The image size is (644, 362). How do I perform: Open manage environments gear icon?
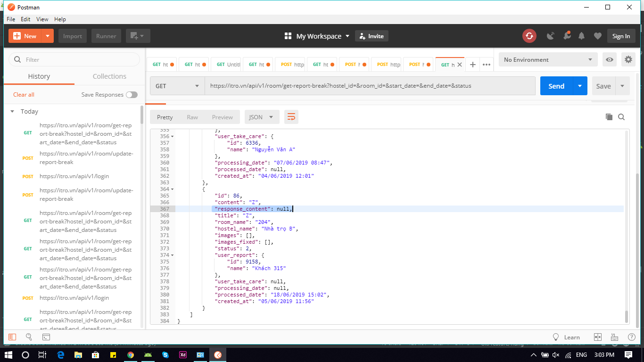coord(628,59)
